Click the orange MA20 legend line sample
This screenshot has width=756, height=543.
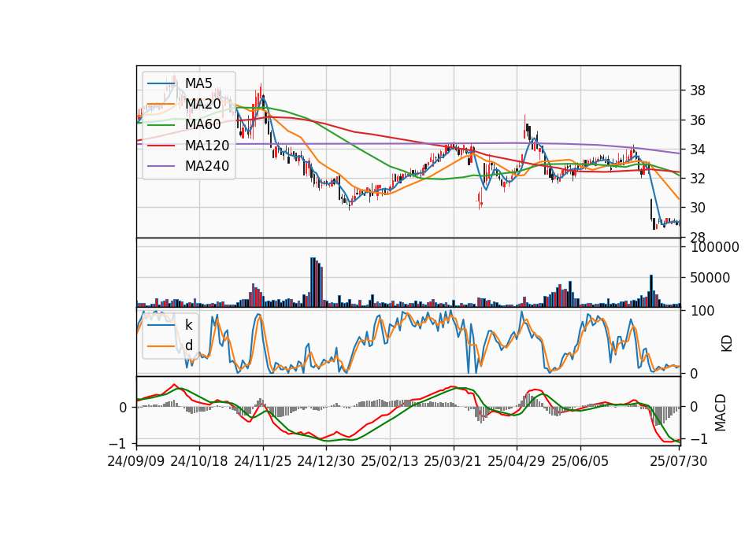point(161,105)
